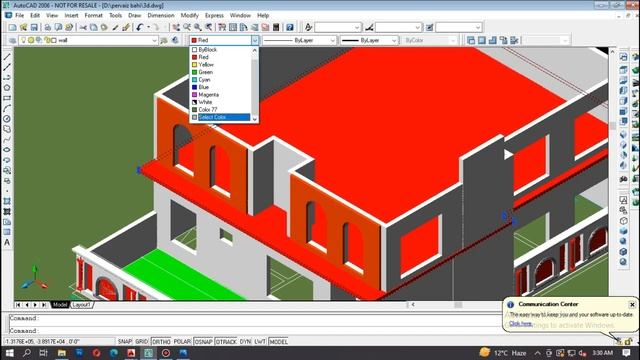Click the Layer Previous icon
640x360 pixels.
coord(175,40)
